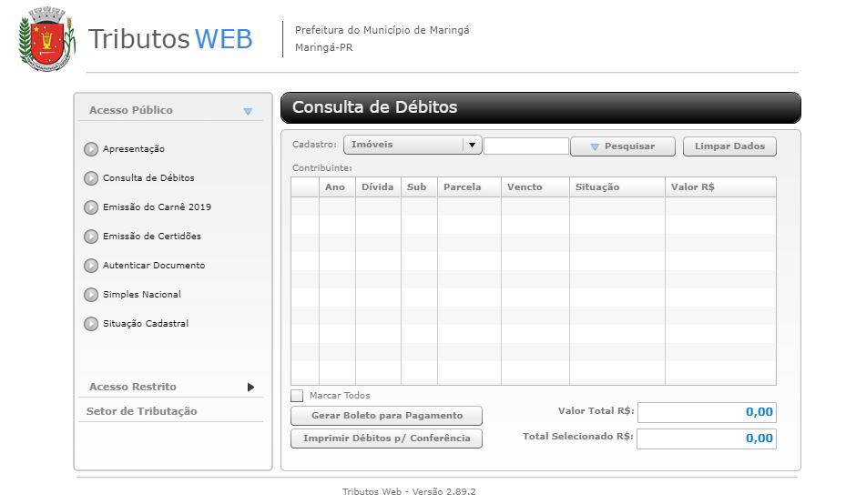Viewport: 856px width, 504px height.
Task: Click the round icon beside Simples Nacional
Action: (x=91, y=295)
